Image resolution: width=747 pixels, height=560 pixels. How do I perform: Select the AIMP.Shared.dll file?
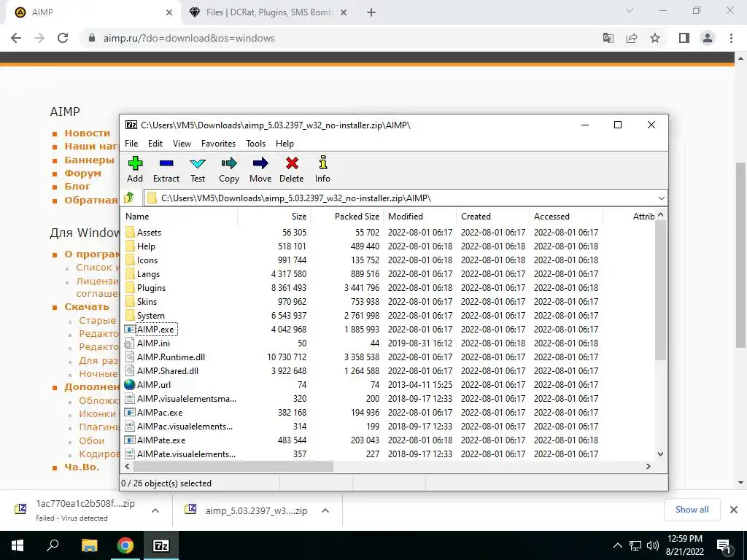pyautogui.click(x=168, y=370)
